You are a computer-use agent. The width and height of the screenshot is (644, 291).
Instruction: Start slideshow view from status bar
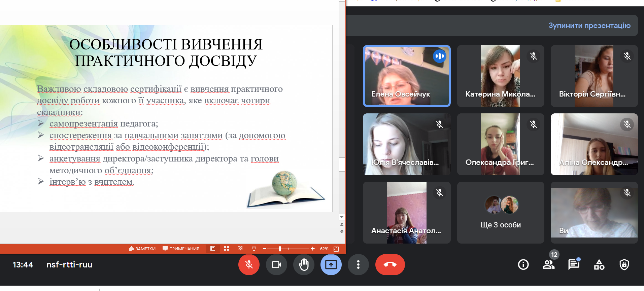click(x=254, y=249)
